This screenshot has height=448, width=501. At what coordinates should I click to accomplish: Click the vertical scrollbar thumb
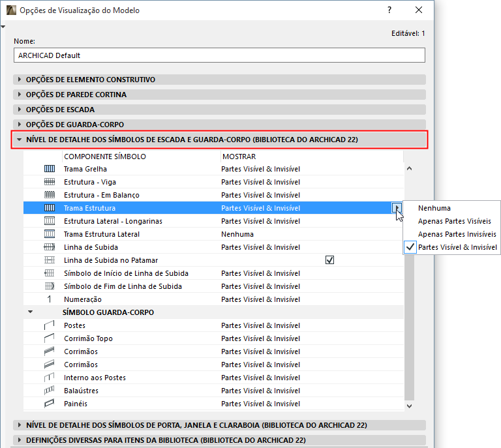pos(409,327)
